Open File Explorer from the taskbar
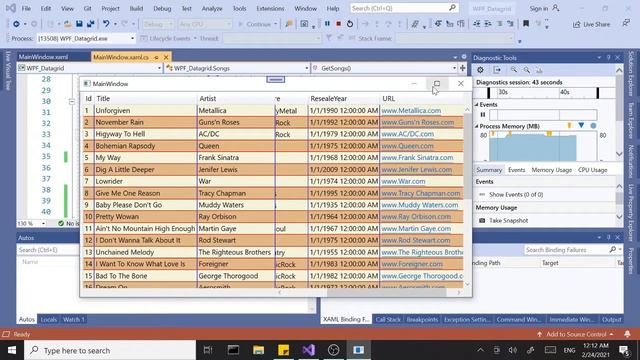640x360 pixels. [x=258, y=350]
